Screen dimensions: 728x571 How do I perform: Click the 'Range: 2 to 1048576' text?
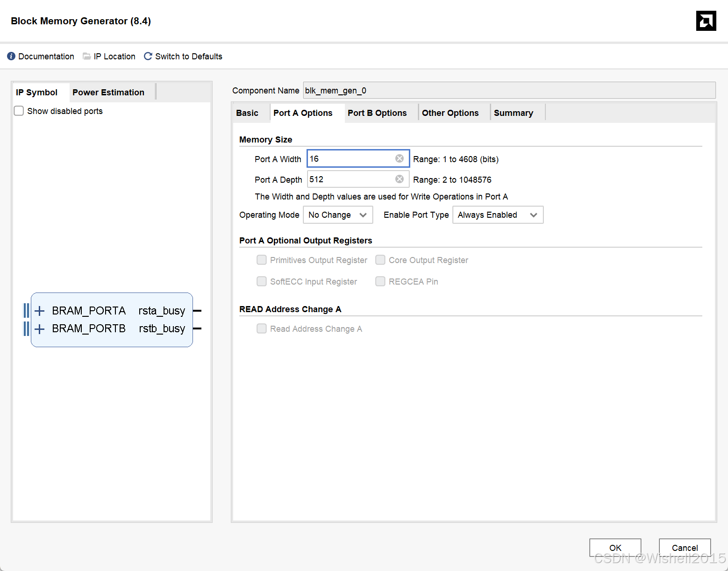(452, 180)
